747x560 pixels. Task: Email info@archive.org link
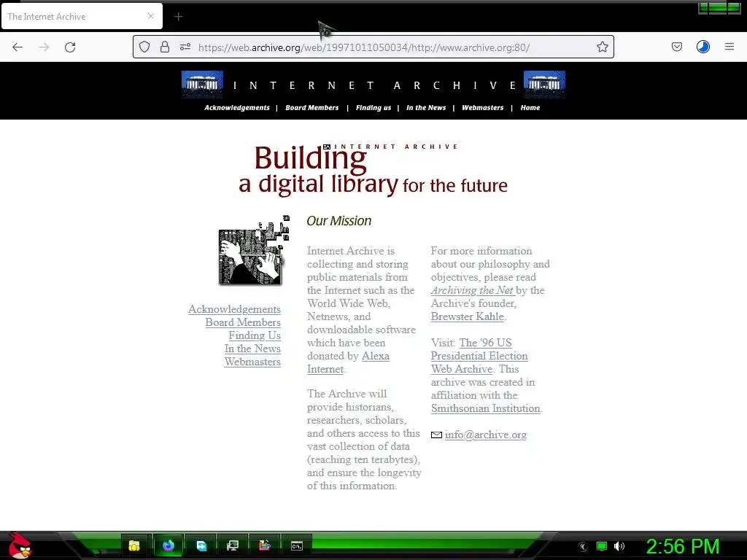[x=485, y=435]
